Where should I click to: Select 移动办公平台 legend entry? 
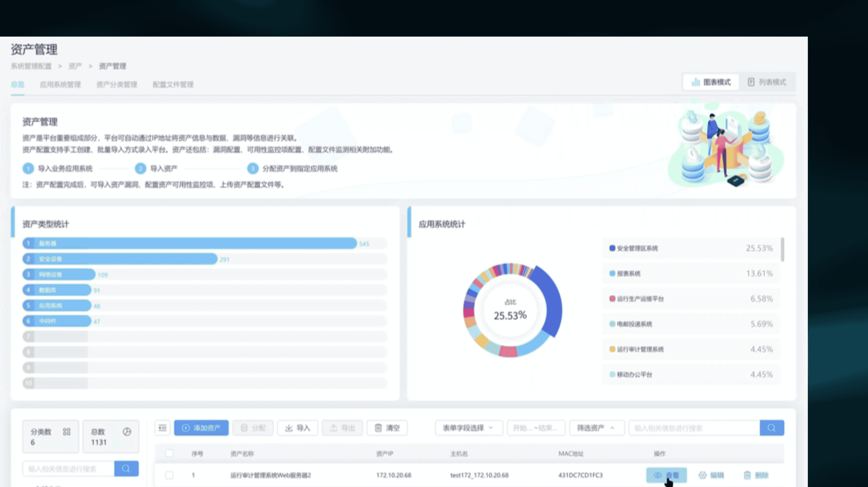click(x=691, y=374)
